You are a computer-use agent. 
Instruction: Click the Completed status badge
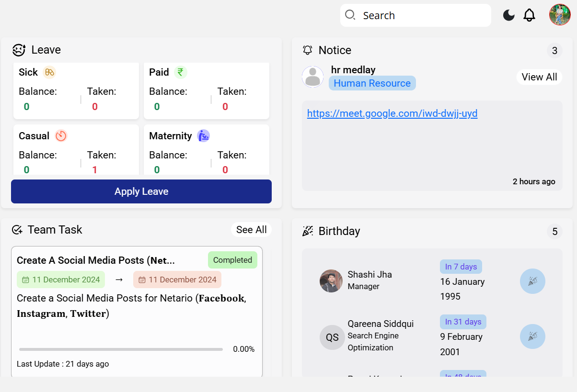[x=232, y=260]
